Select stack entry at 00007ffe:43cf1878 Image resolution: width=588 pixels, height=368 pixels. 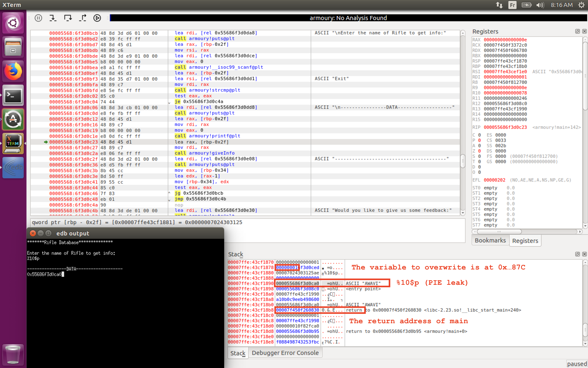[x=405, y=267]
